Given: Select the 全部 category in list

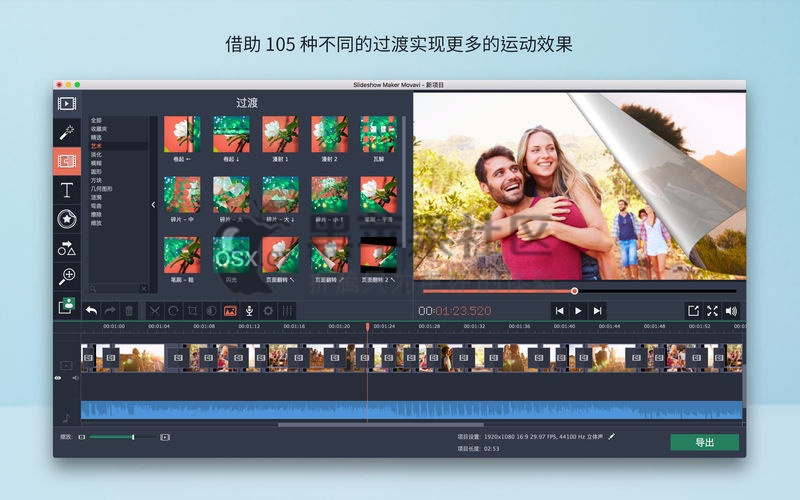Looking at the screenshot, I should [96, 120].
